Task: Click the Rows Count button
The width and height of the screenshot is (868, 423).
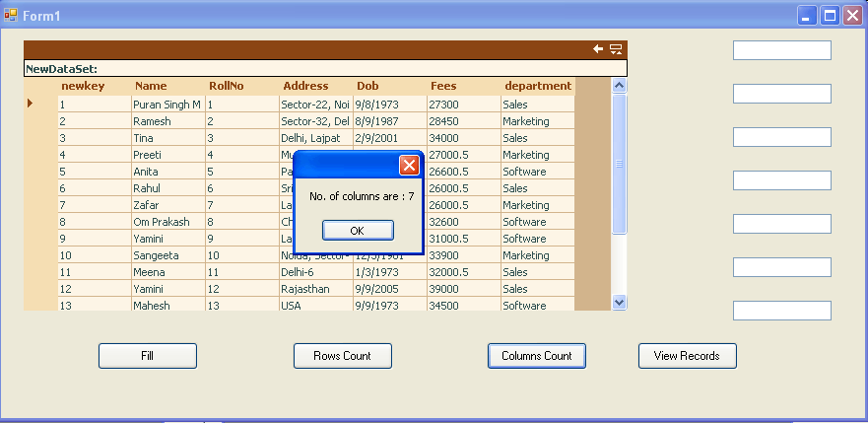Action: pos(342,356)
